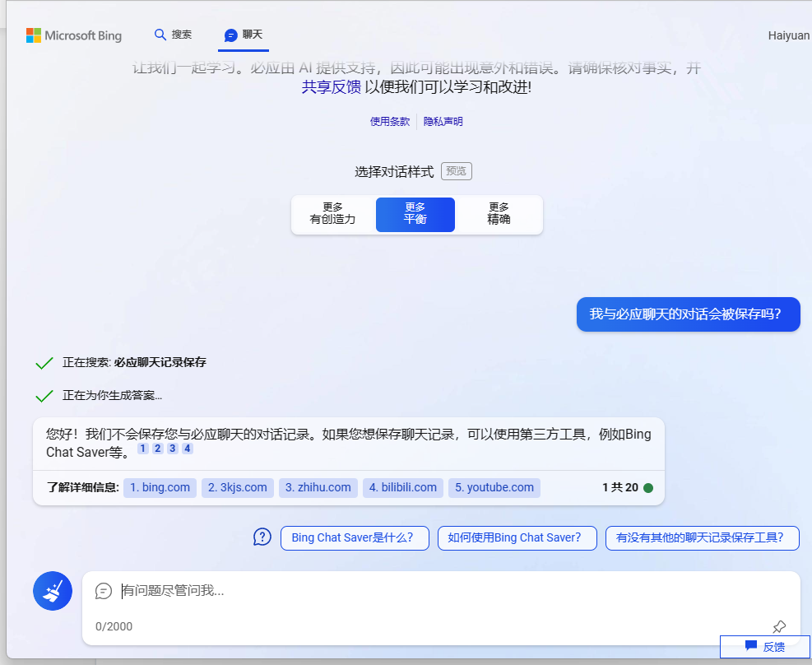
Task: Click the 反馈 feedback button
Action: pos(765,647)
